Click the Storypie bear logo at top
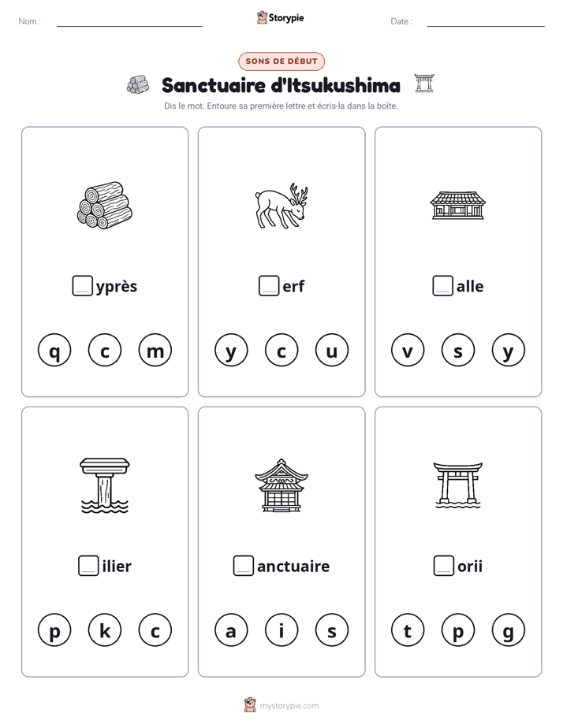The width and height of the screenshot is (563, 728). (263, 17)
